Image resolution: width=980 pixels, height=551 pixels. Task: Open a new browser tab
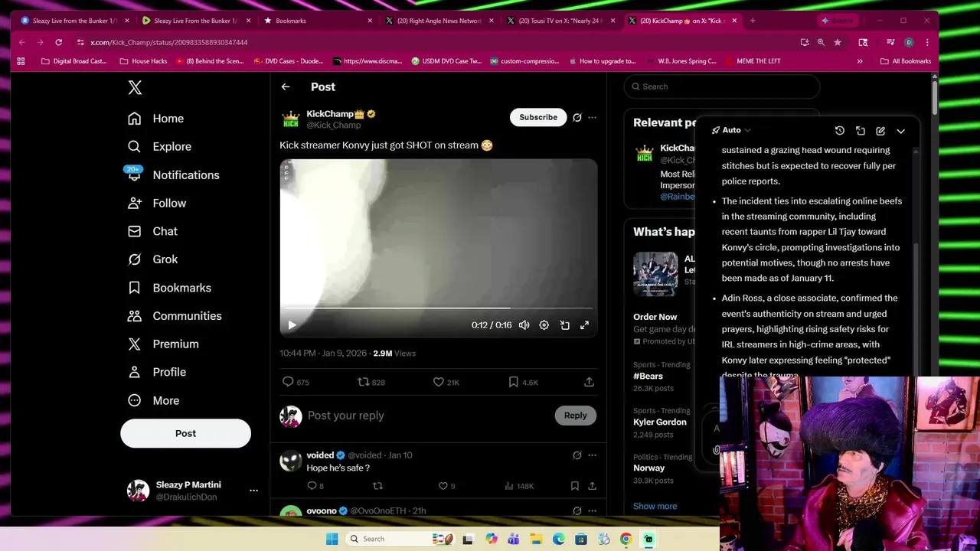pyautogui.click(x=753, y=21)
